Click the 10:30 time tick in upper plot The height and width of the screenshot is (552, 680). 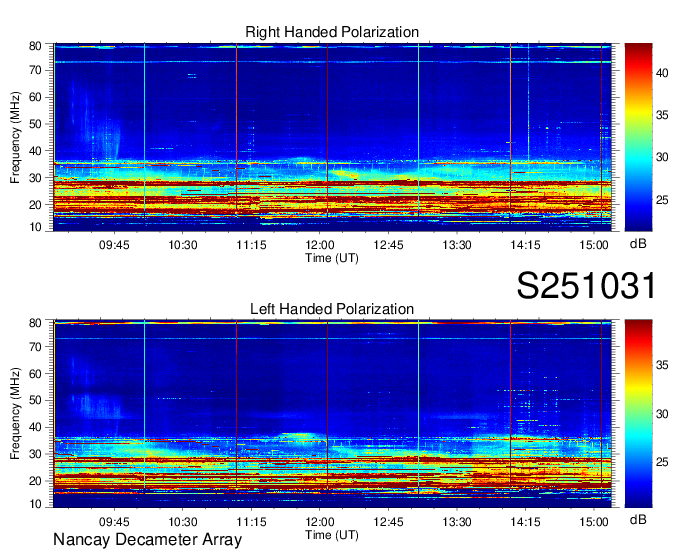[183, 244]
